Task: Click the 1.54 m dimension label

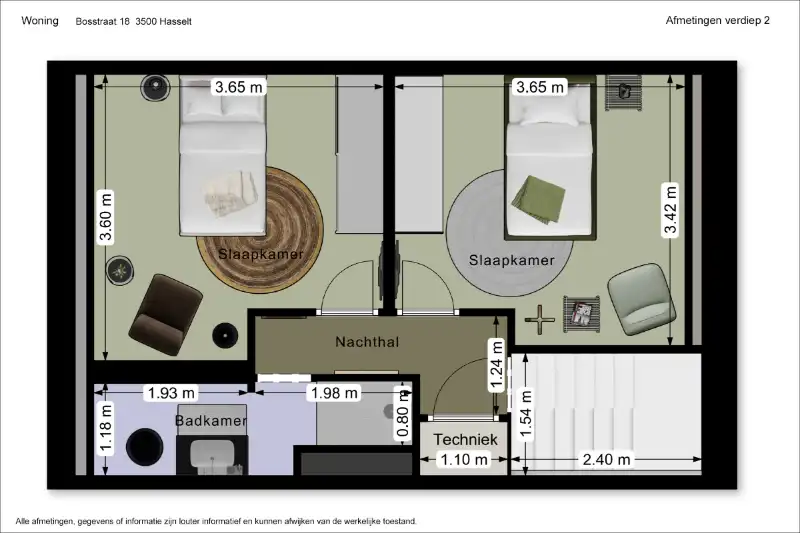Action: tap(526, 414)
